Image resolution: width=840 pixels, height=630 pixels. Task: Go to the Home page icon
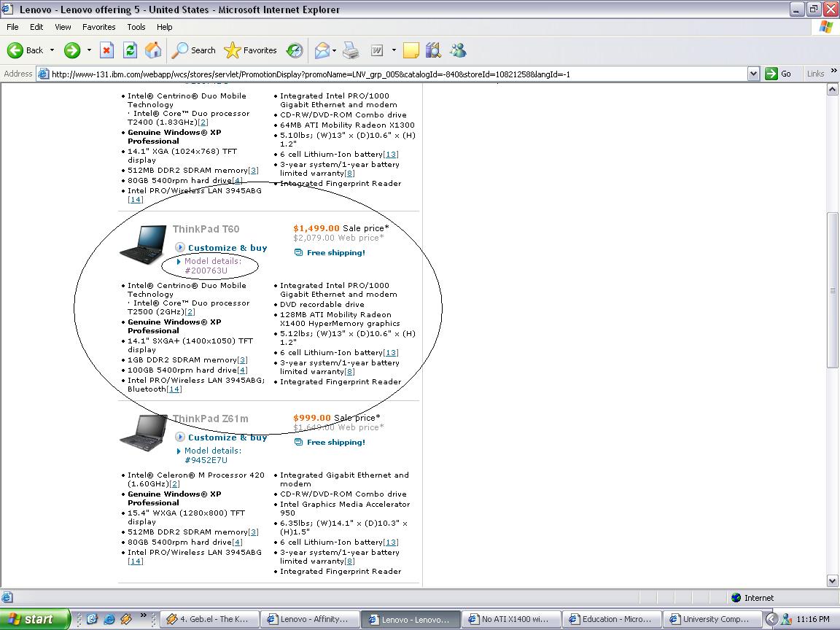[153, 50]
